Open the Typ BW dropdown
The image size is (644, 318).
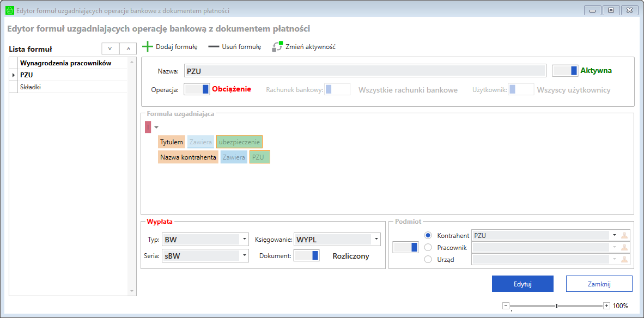pos(245,239)
